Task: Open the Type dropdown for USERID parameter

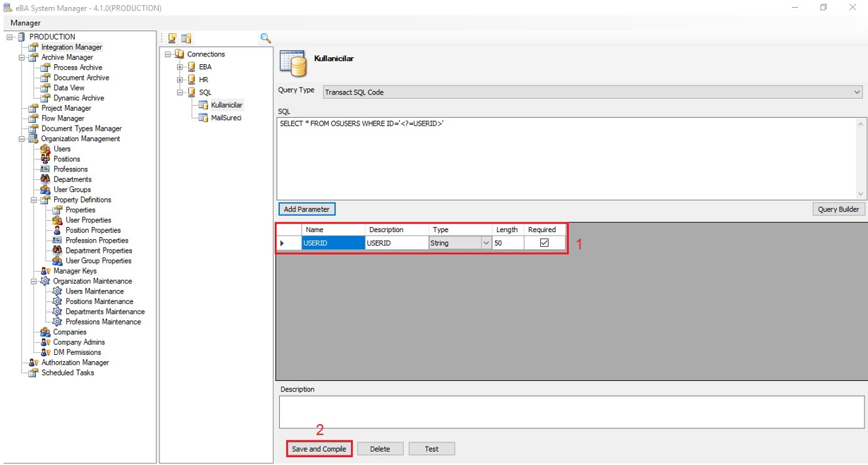Action: (x=486, y=243)
